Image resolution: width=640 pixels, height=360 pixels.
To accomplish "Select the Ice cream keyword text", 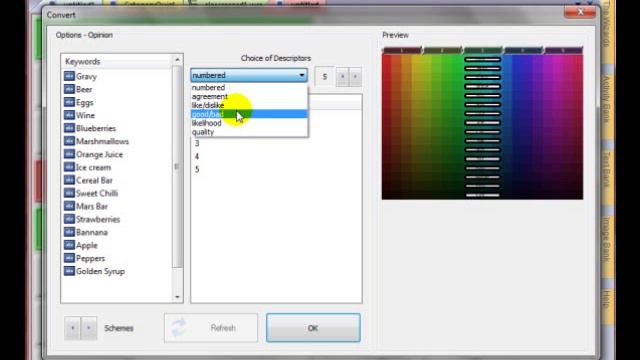I will 93,167.
